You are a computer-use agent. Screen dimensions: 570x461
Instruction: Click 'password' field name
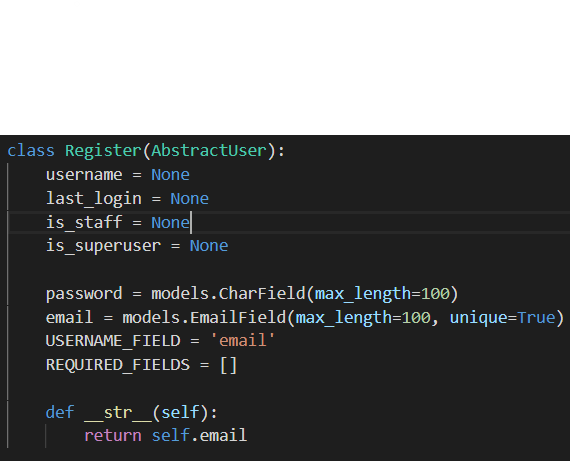coord(84,294)
